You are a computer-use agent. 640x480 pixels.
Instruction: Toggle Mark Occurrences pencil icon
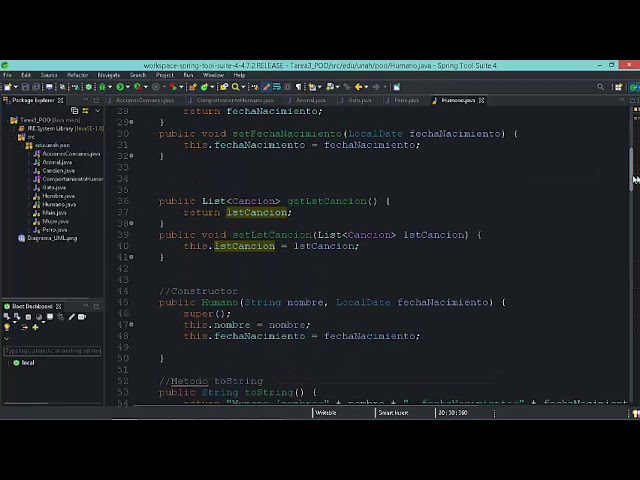click(x=267, y=87)
